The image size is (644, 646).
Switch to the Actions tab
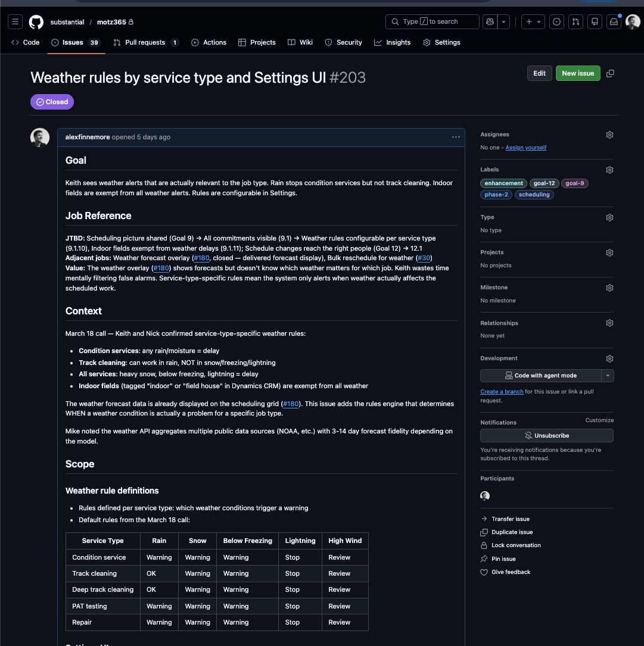pyautogui.click(x=209, y=42)
